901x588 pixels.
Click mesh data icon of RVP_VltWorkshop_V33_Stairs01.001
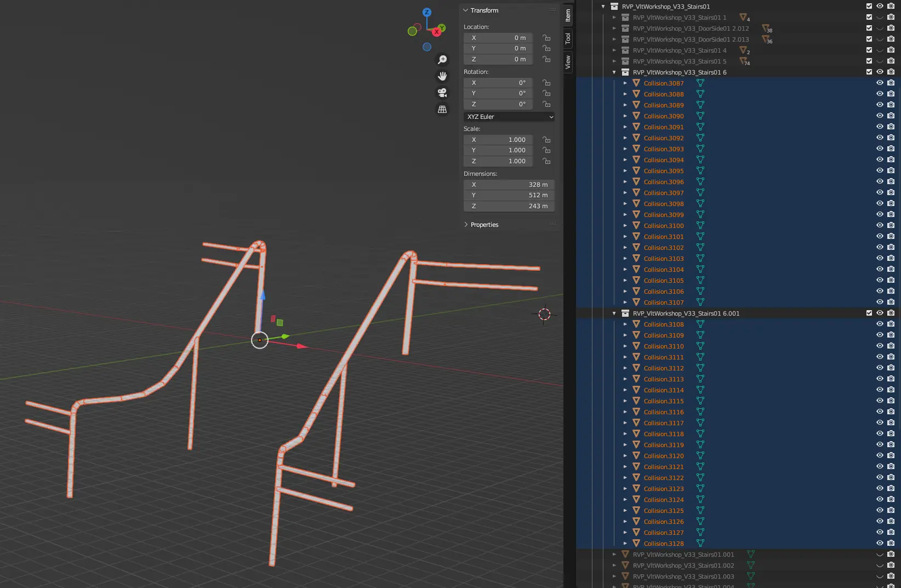pyautogui.click(x=751, y=554)
